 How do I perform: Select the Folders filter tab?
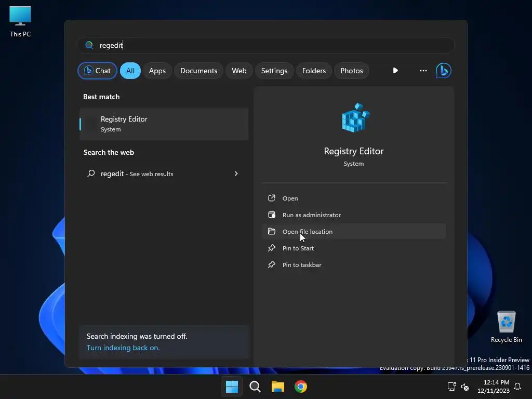314,71
